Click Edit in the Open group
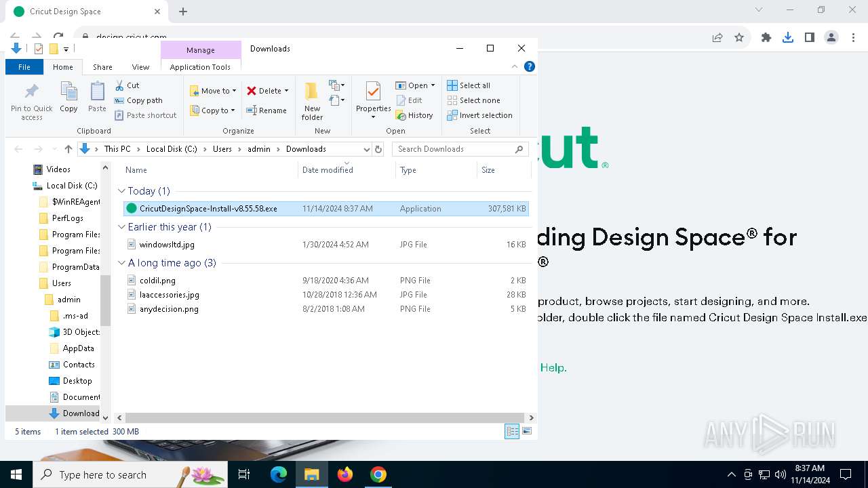868x488 pixels. tap(409, 100)
